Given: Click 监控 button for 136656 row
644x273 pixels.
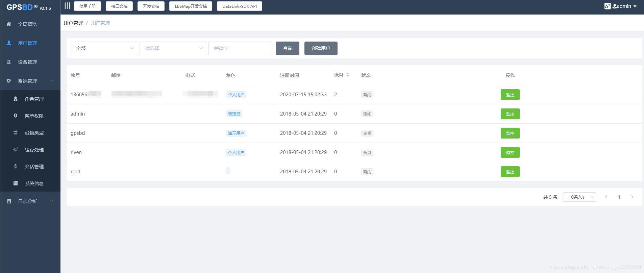Looking at the screenshot, I should click(x=510, y=95).
